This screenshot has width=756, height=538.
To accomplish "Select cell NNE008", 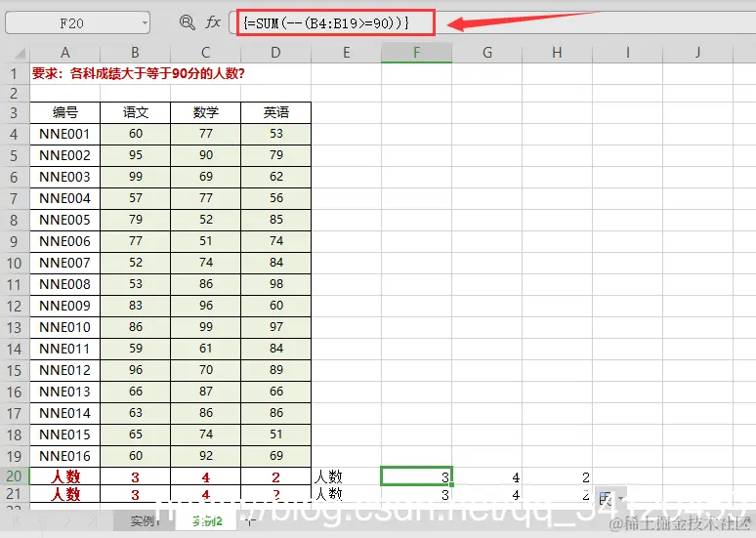I will [x=65, y=284].
